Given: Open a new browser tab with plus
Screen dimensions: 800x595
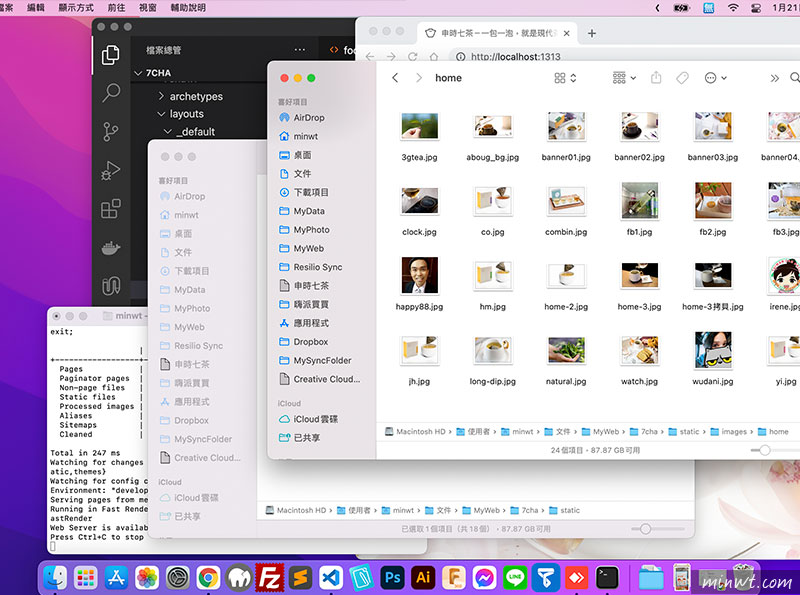Looking at the screenshot, I should pos(592,34).
